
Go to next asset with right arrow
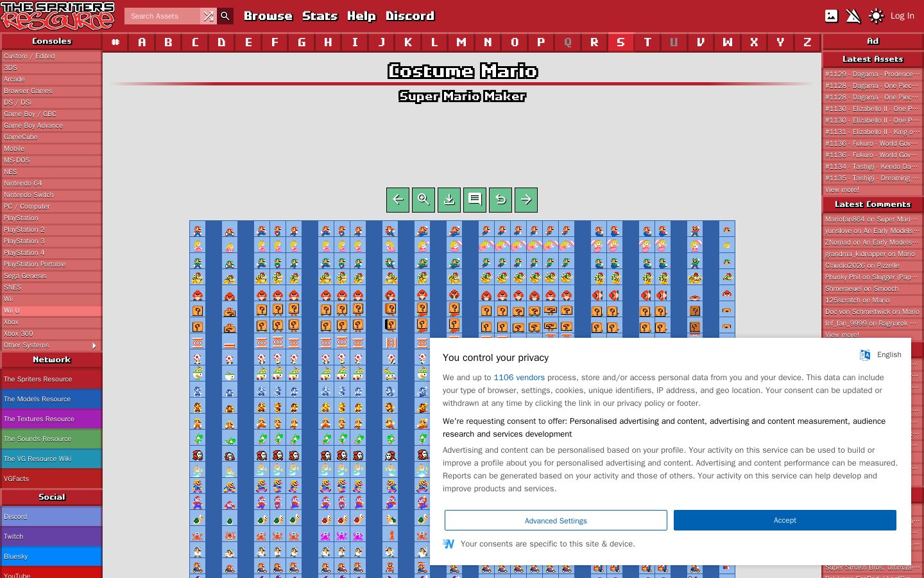pos(526,200)
